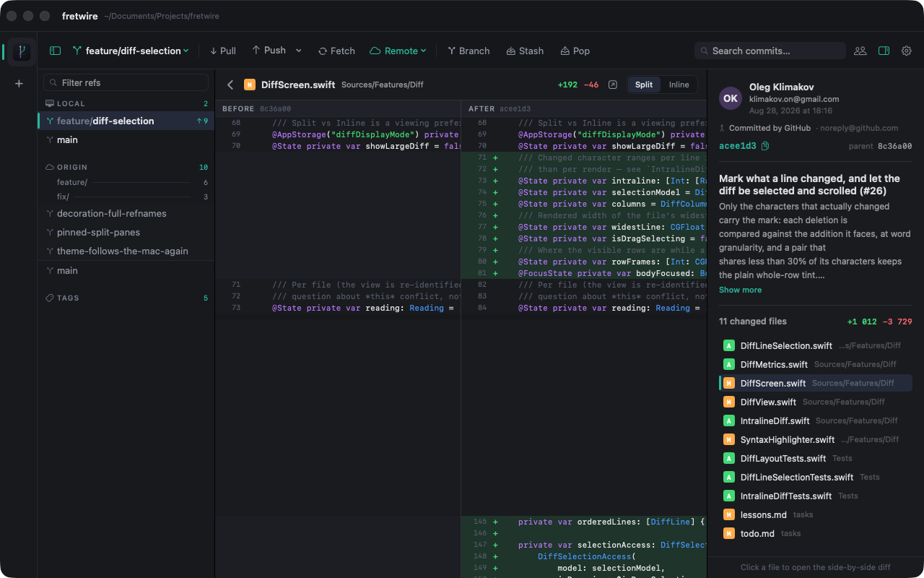This screenshot has height=578, width=924.
Task: Click the Sources/Features/Diff header path
Action: (383, 85)
